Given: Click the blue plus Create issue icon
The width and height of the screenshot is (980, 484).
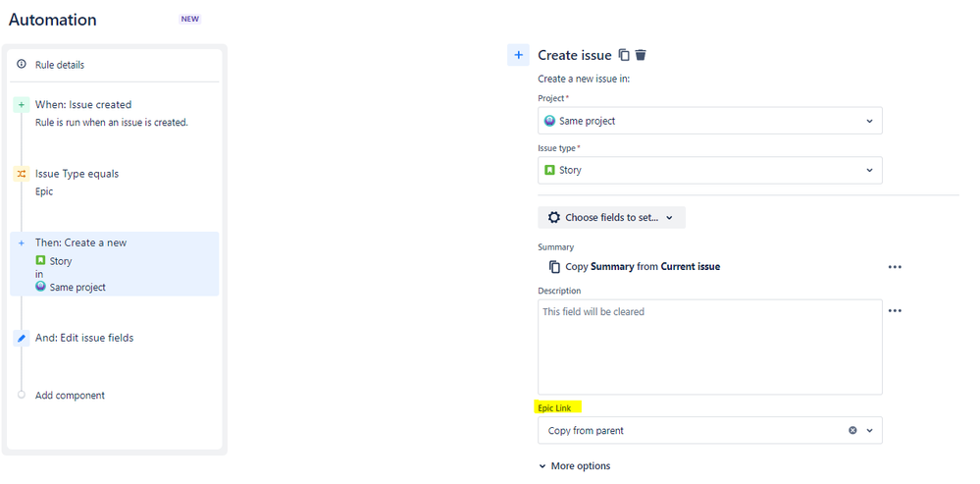Looking at the screenshot, I should 518,55.
